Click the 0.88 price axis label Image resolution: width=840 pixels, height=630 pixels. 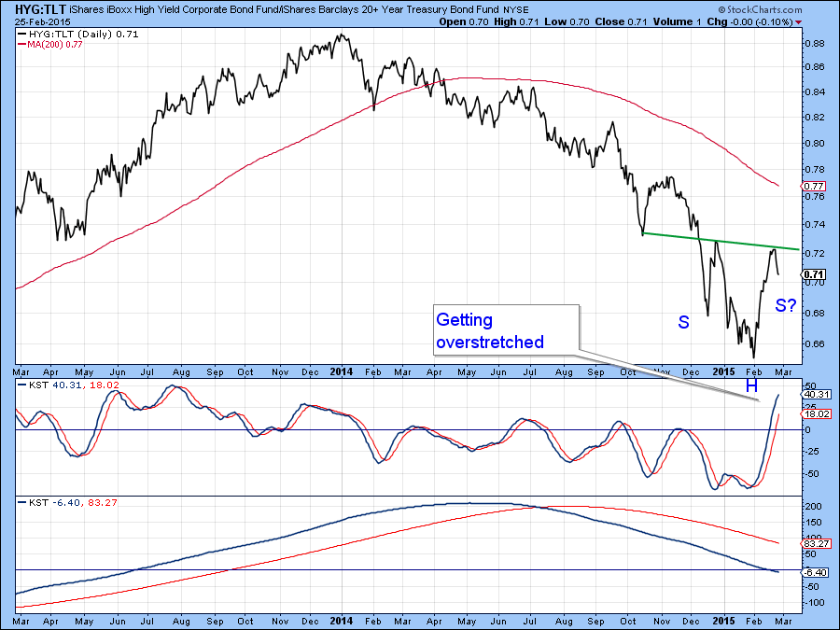point(815,43)
